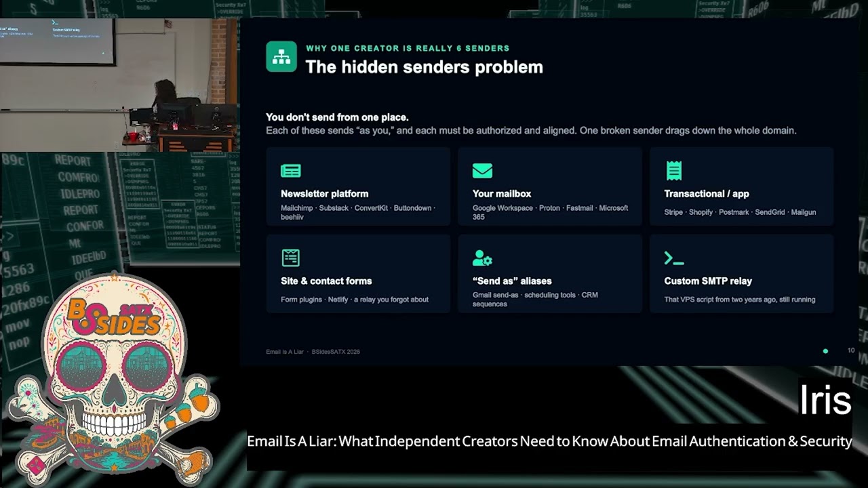Click the "Transactional / app" card title

coord(707,194)
